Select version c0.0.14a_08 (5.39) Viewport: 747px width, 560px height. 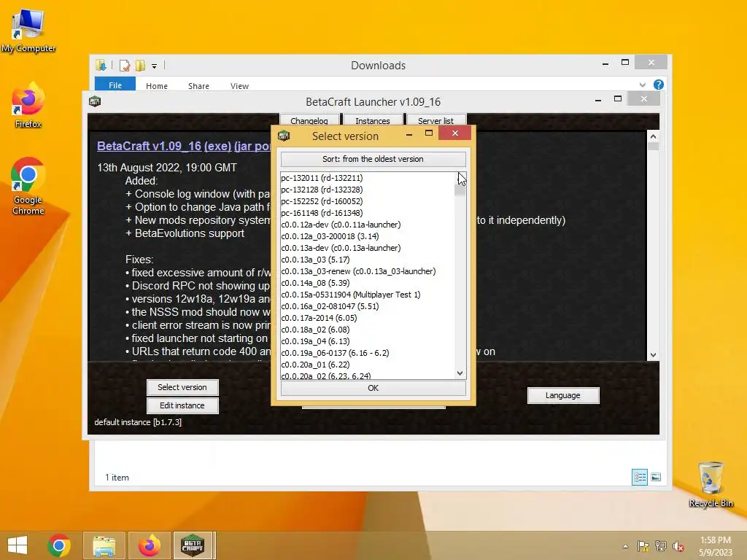click(x=368, y=283)
